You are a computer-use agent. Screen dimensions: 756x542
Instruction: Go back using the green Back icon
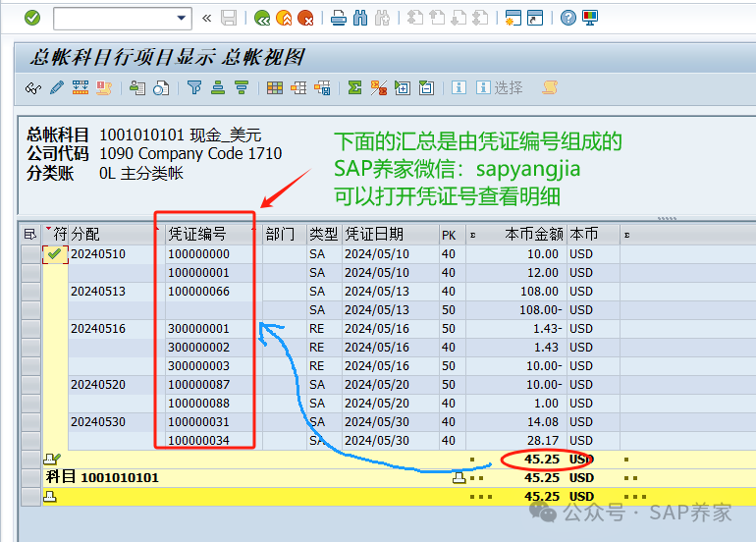click(x=262, y=19)
